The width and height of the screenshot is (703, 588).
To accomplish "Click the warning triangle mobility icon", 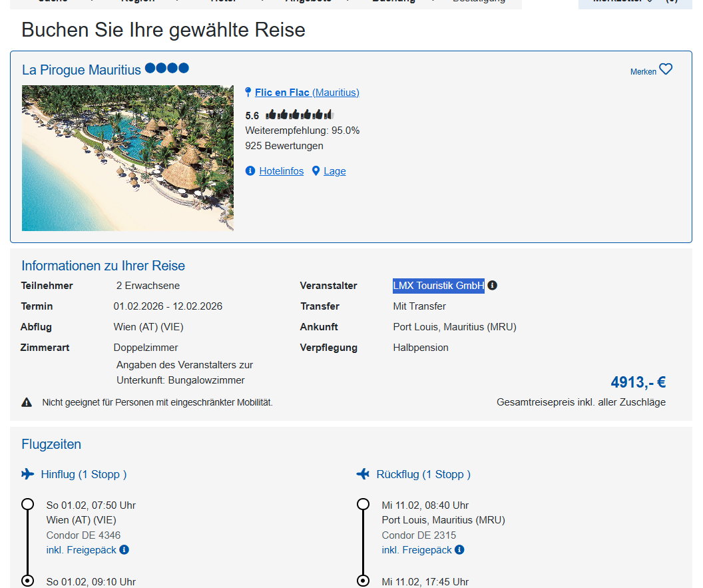I will (27, 402).
